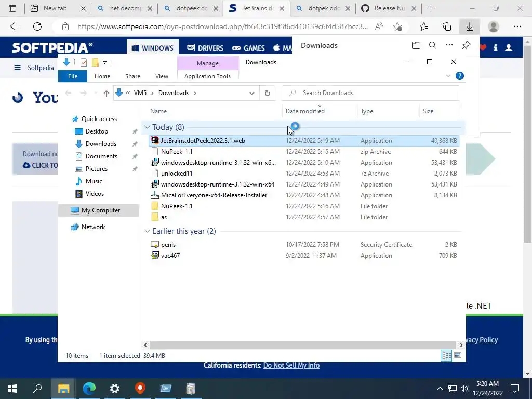Image resolution: width=532 pixels, height=399 pixels.
Task: Select My Computer in navigation pane
Action: pyautogui.click(x=99, y=210)
